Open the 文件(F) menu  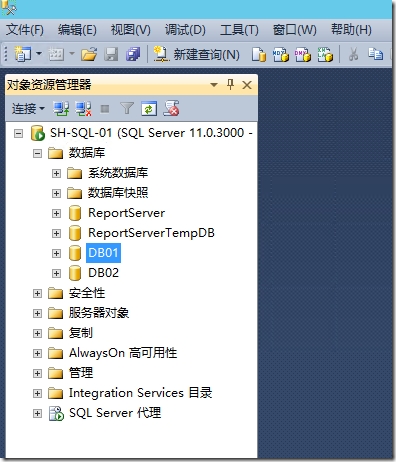pos(25,30)
